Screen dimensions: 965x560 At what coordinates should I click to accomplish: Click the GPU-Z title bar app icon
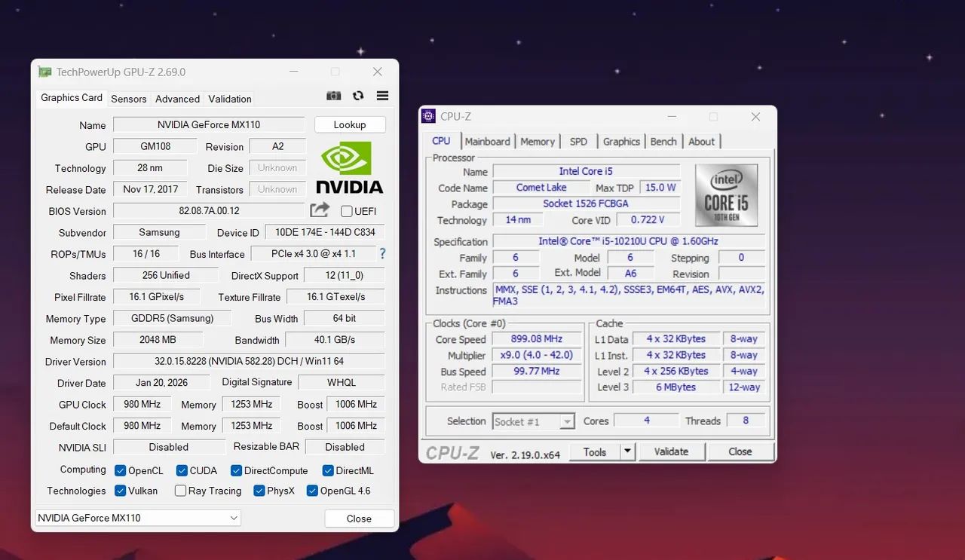pyautogui.click(x=45, y=72)
